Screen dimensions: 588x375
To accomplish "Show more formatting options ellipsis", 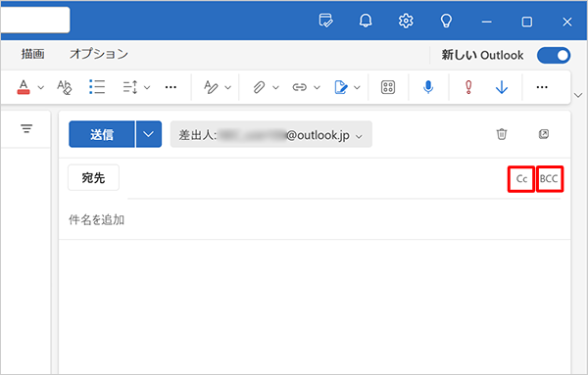I will [171, 87].
